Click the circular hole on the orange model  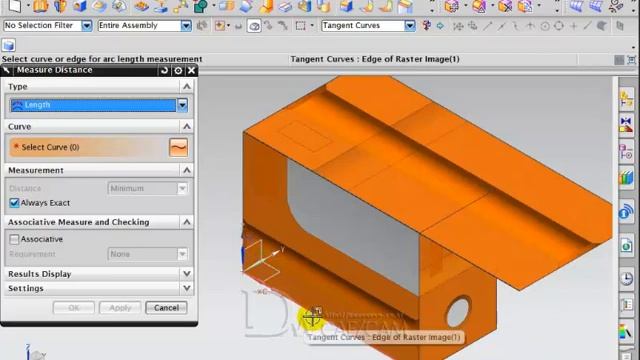(458, 312)
